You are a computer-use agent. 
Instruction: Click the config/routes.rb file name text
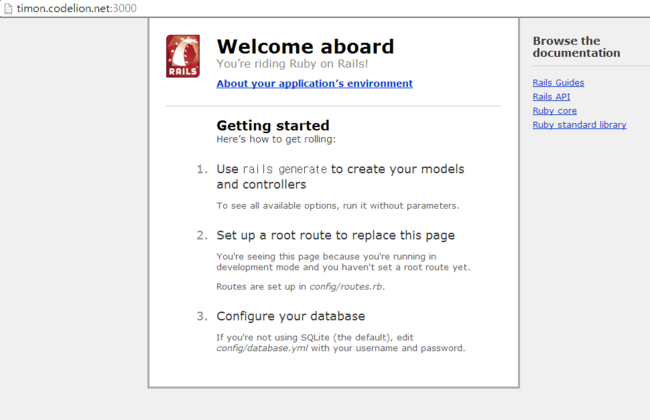[346, 286]
